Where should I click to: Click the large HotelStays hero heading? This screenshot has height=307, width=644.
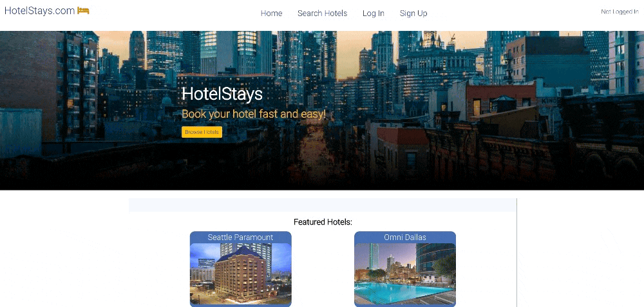(x=222, y=94)
